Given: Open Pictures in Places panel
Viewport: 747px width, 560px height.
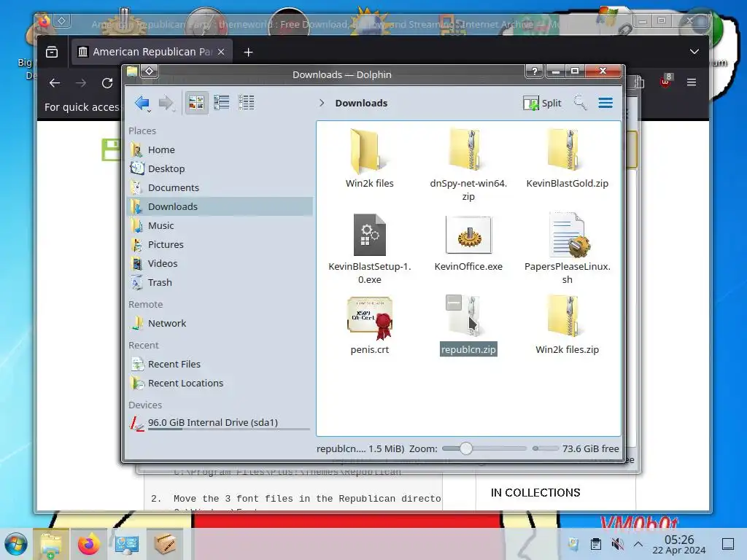Looking at the screenshot, I should (220, 245).
